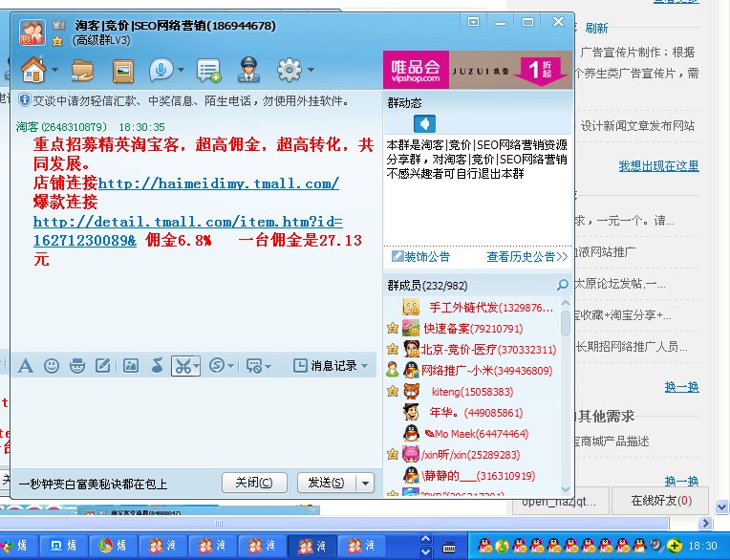Click 查看历史公告 to view past announcements
This screenshot has width=730, height=560.
coord(526,257)
